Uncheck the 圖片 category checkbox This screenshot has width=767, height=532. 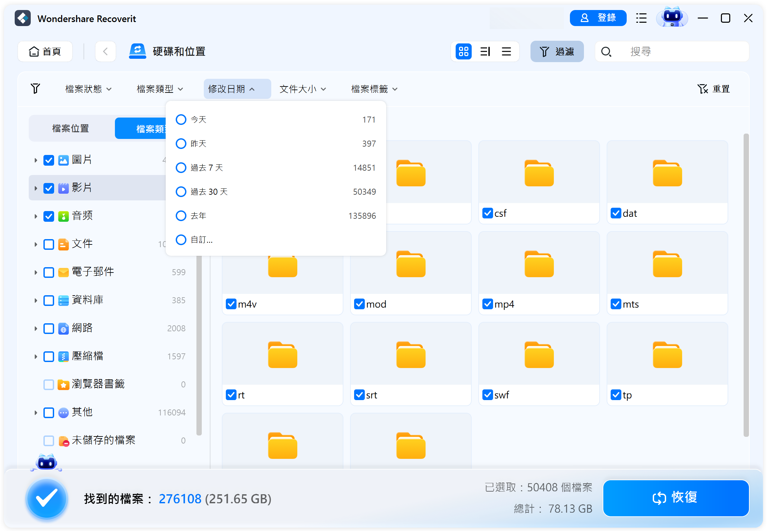[49, 160]
